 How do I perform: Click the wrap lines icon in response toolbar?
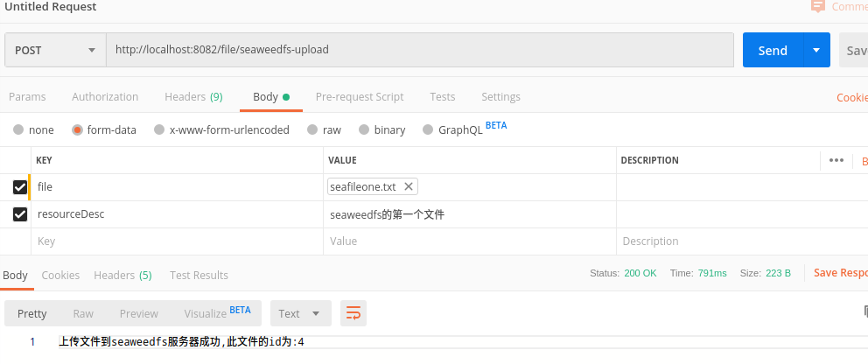353,313
